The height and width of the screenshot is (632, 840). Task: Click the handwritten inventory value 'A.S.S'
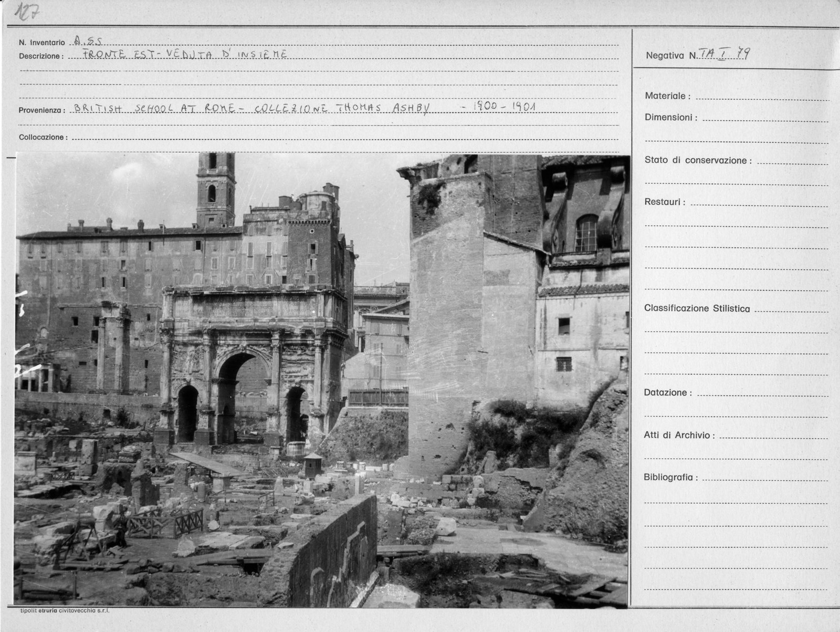[x=88, y=40]
